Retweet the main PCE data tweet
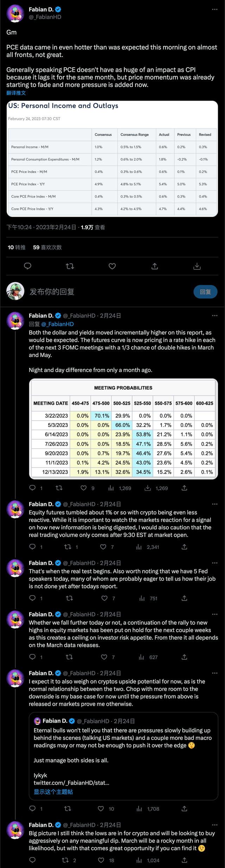This screenshot has width=225, height=868. [70, 266]
